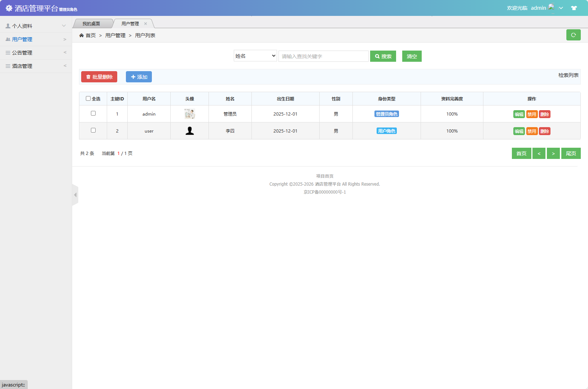Click the home icon in breadcrumb
This screenshot has width=588, height=389.
point(82,35)
